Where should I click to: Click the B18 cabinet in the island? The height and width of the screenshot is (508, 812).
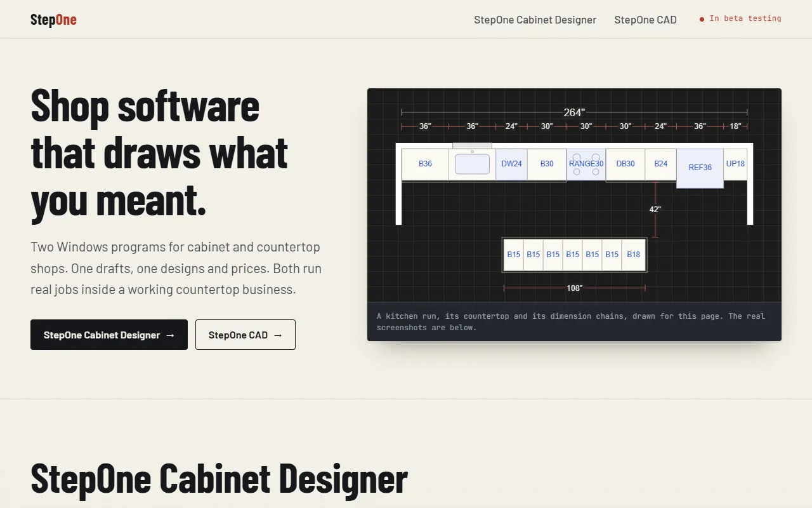[634, 255]
